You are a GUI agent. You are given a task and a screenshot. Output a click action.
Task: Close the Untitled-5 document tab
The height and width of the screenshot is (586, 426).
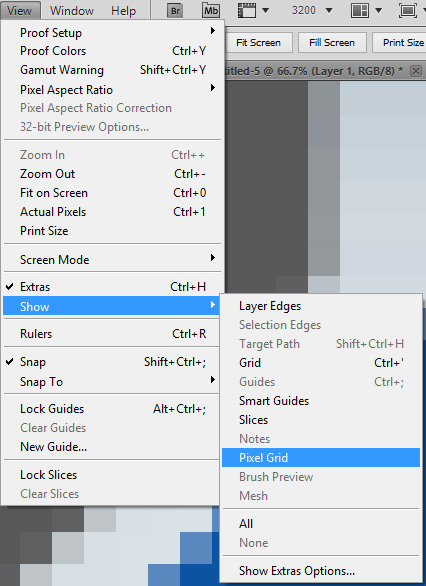[x=416, y=71]
